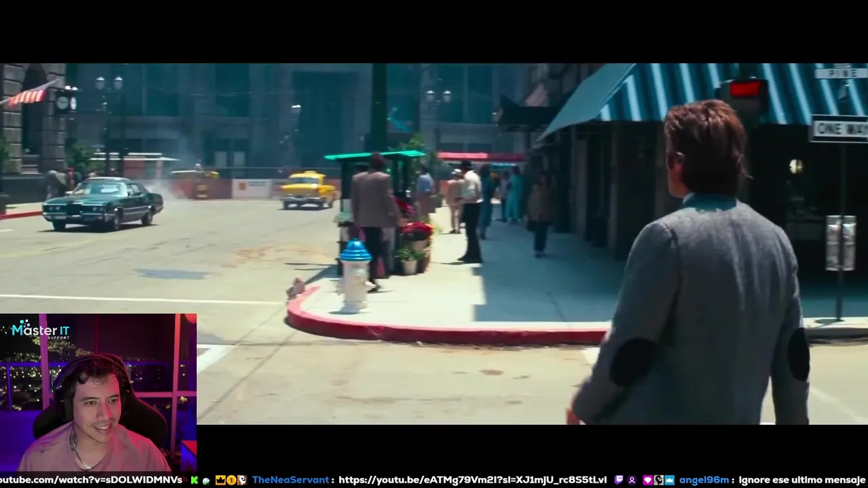868x488 pixels.
Task: Open angel96m's username in chat ticker
Action: click(704, 480)
